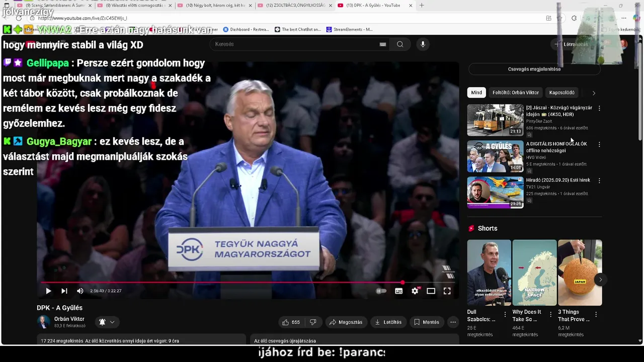
Task: Open a new browser tab
Action: pyautogui.click(x=422, y=6)
